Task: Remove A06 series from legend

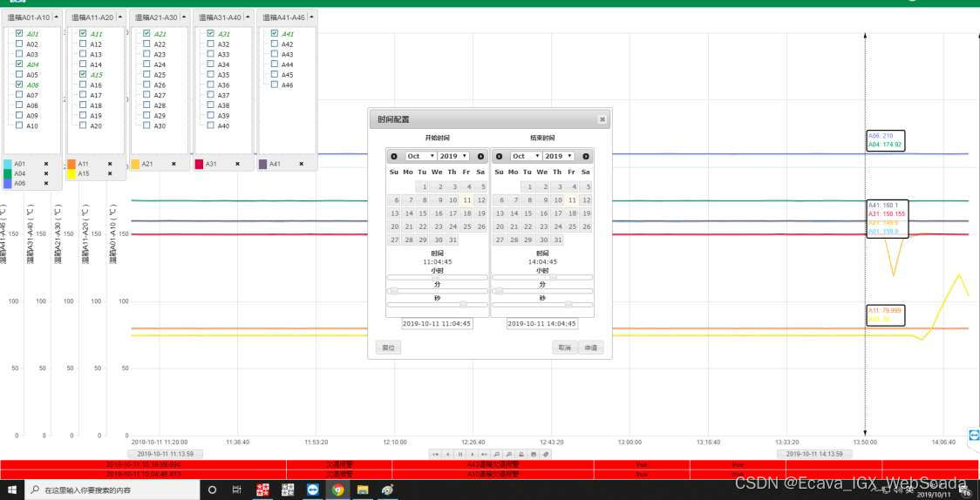Action: point(45,184)
